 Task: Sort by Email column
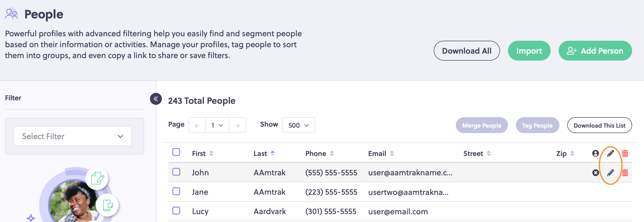(392, 153)
